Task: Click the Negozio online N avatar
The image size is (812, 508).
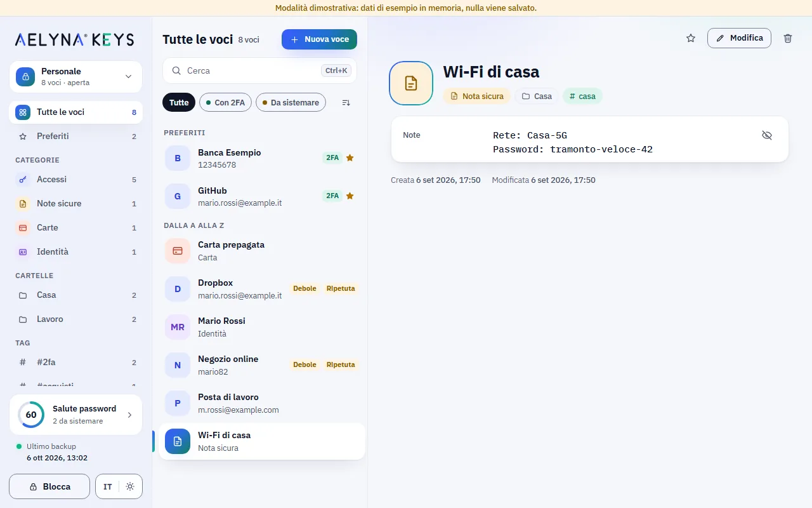Action: click(178, 365)
